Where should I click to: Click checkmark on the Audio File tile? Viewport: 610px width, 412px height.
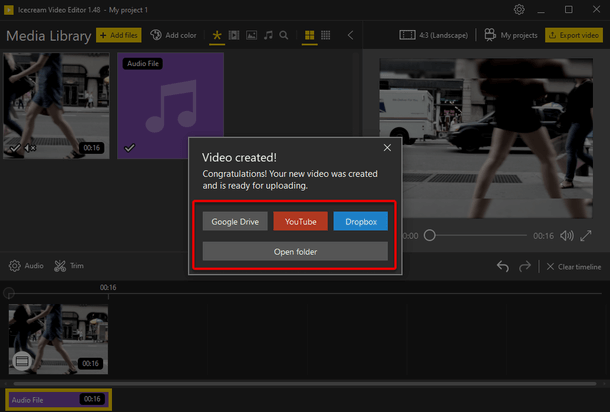[130, 148]
